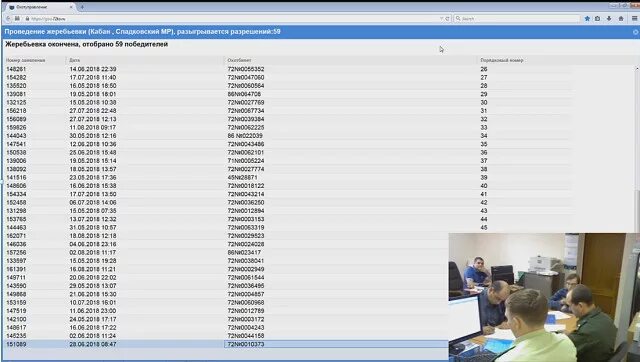Click highlighted ticket cell 72№0010373

click(x=336, y=344)
